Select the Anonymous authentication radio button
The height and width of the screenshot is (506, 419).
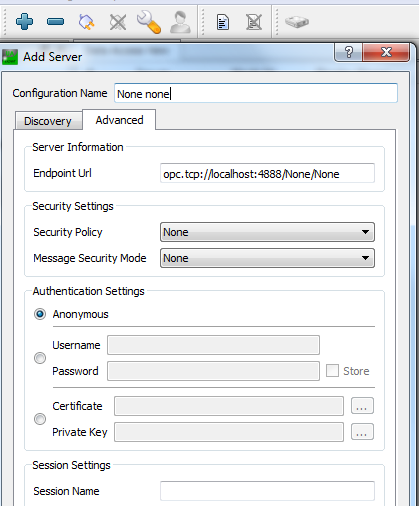pyautogui.click(x=40, y=314)
